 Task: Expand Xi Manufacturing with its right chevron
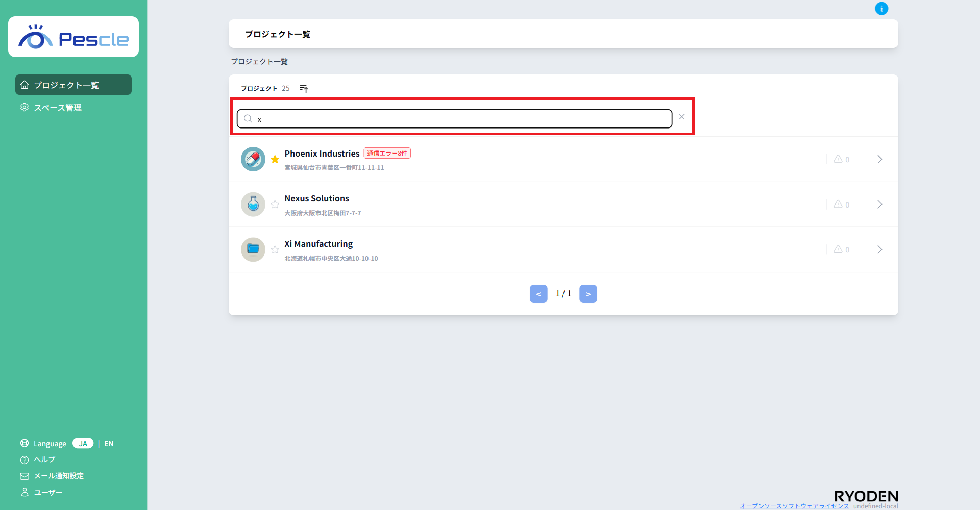880,250
